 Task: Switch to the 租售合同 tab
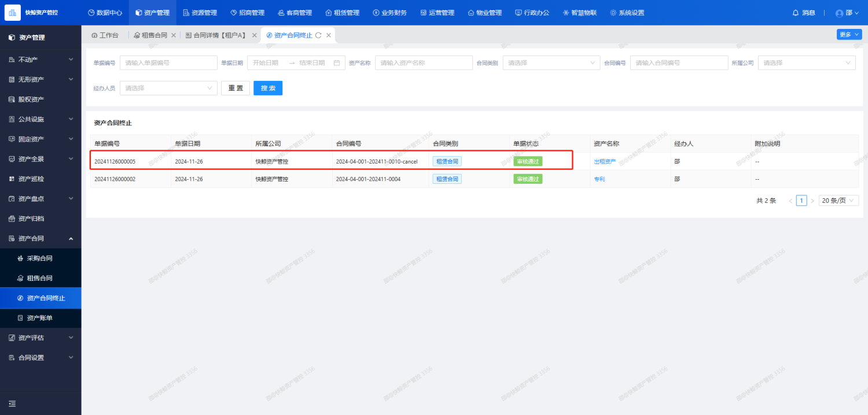150,35
